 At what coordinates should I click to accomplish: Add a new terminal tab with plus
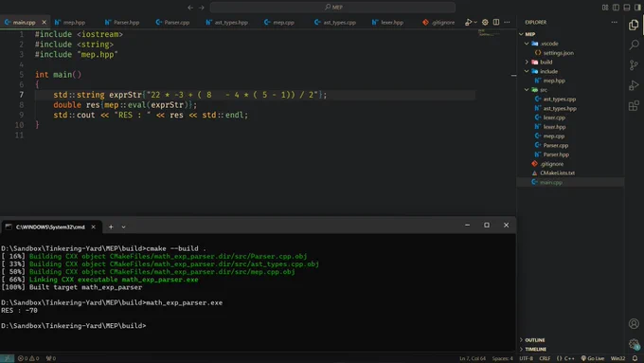point(111,227)
